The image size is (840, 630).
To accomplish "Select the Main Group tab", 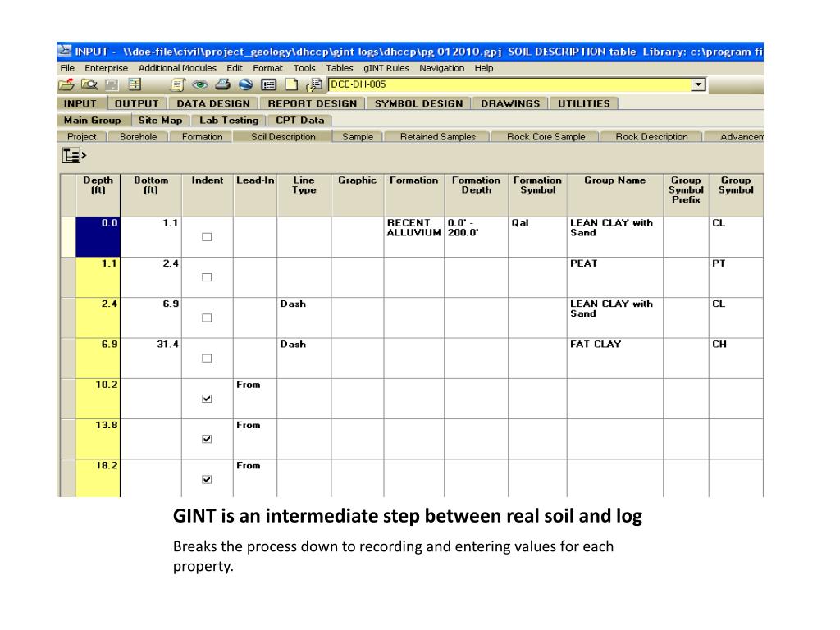I will pyautogui.click(x=93, y=120).
